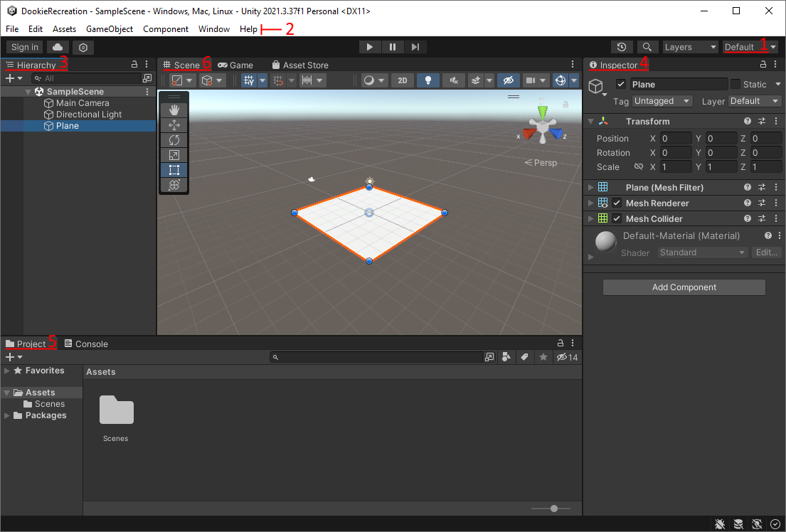786x532 pixels.
Task: Select the Scale tool in scene overlay
Action: point(174,155)
